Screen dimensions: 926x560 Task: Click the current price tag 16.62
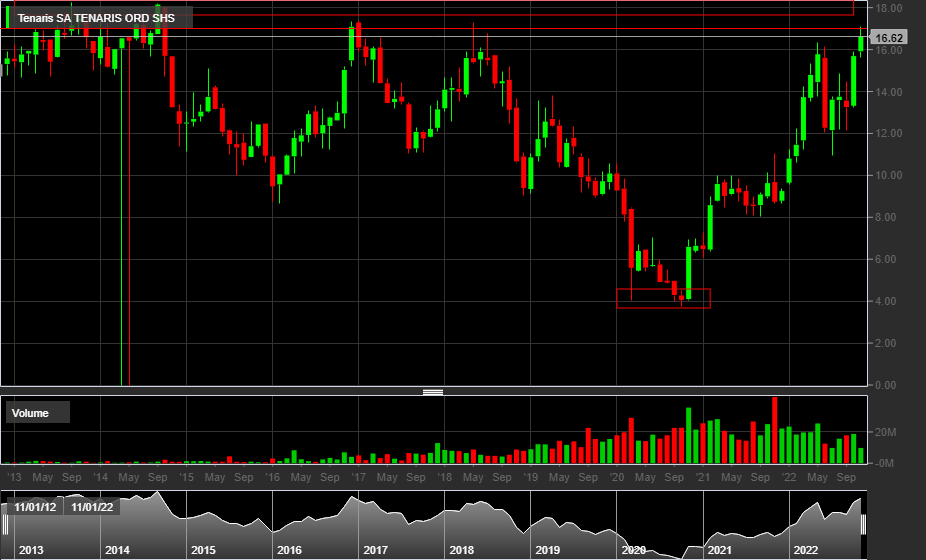tap(888, 38)
